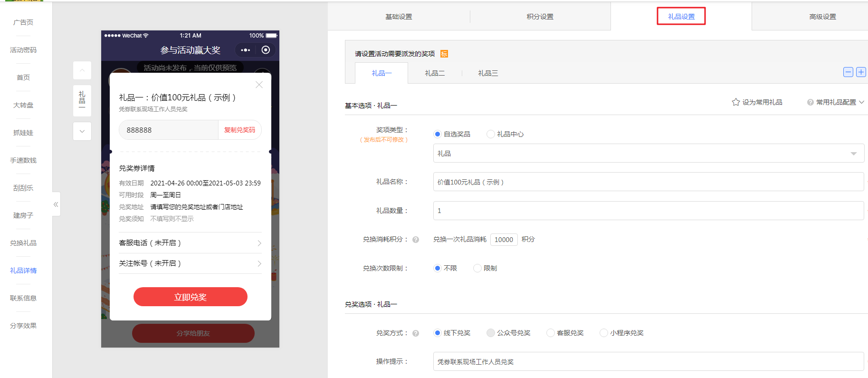Image resolution: width=868 pixels, height=378 pixels.
Task: Remove a gift with the minus icon
Action: 848,72
